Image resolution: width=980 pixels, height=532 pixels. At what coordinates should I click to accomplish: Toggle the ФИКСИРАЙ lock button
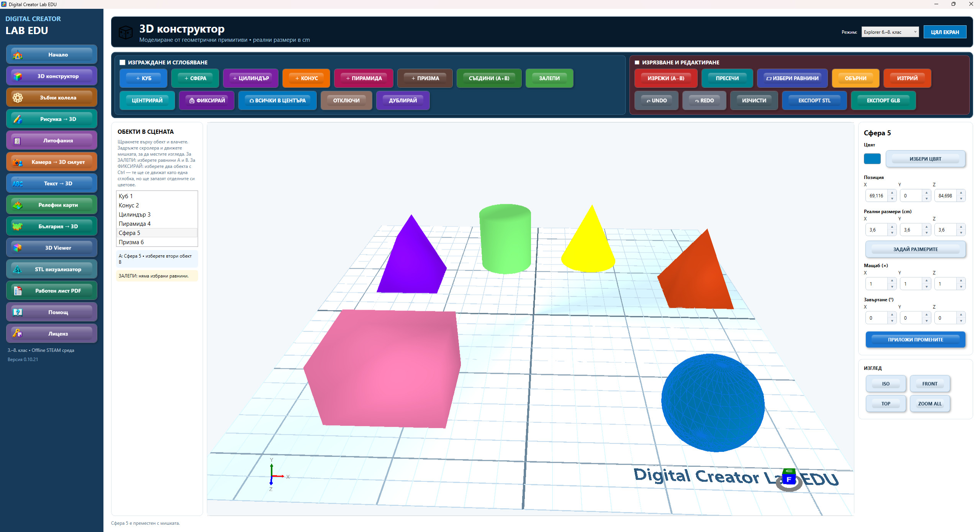point(207,100)
